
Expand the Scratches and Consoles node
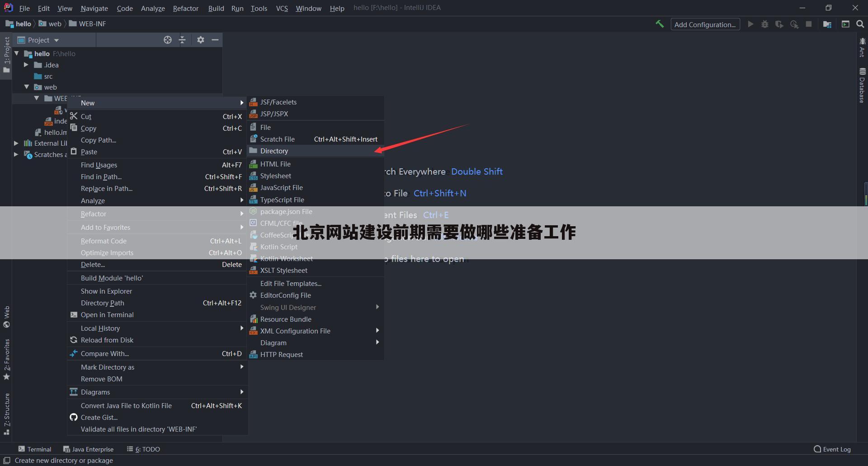point(16,154)
